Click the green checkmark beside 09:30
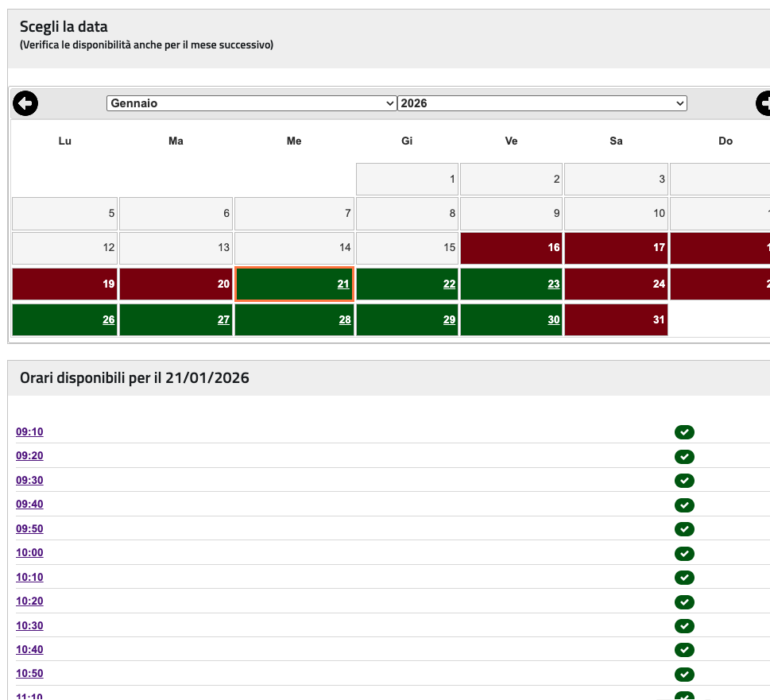 coord(684,481)
